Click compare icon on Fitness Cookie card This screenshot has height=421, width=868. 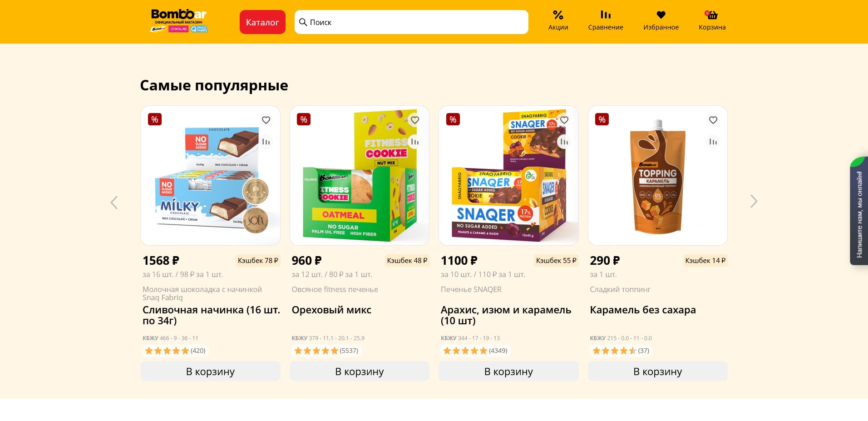click(415, 142)
